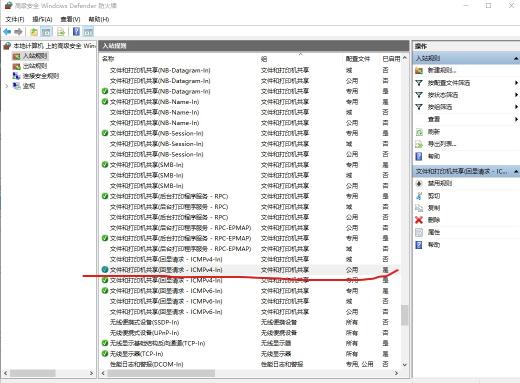
Task: Click the 连接安全规则 icon in the tree
Action: (16, 76)
